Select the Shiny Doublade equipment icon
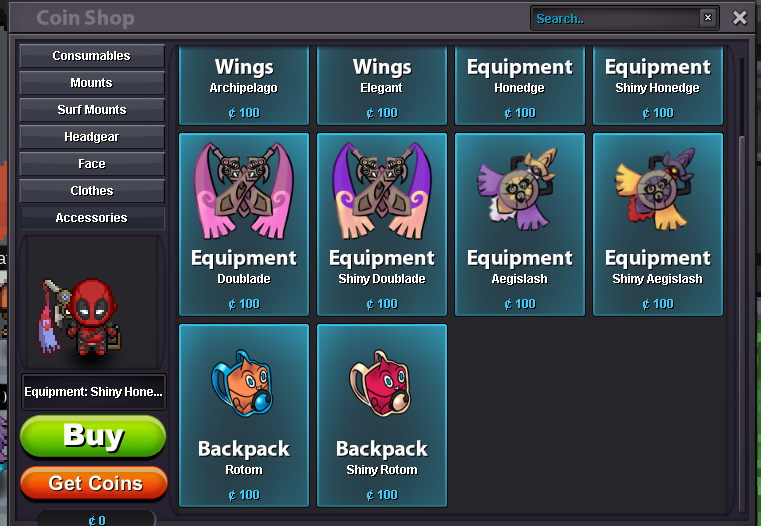The image size is (761, 526). [x=381, y=190]
